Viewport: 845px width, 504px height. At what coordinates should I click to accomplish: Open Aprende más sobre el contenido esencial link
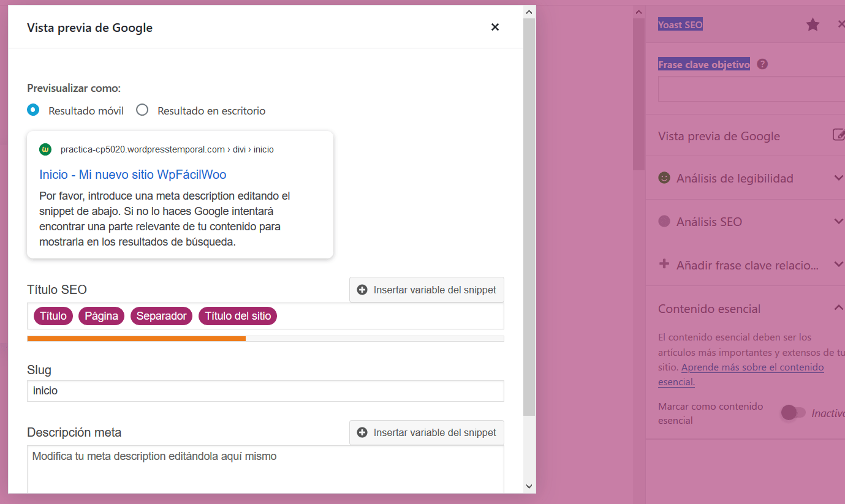pyautogui.click(x=741, y=374)
